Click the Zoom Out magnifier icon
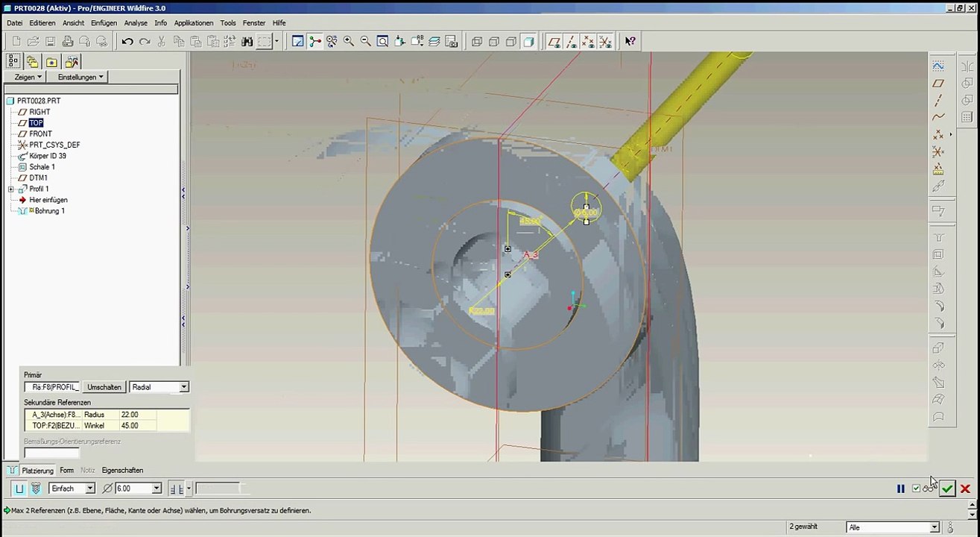The height and width of the screenshot is (537, 980). [x=366, y=42]
